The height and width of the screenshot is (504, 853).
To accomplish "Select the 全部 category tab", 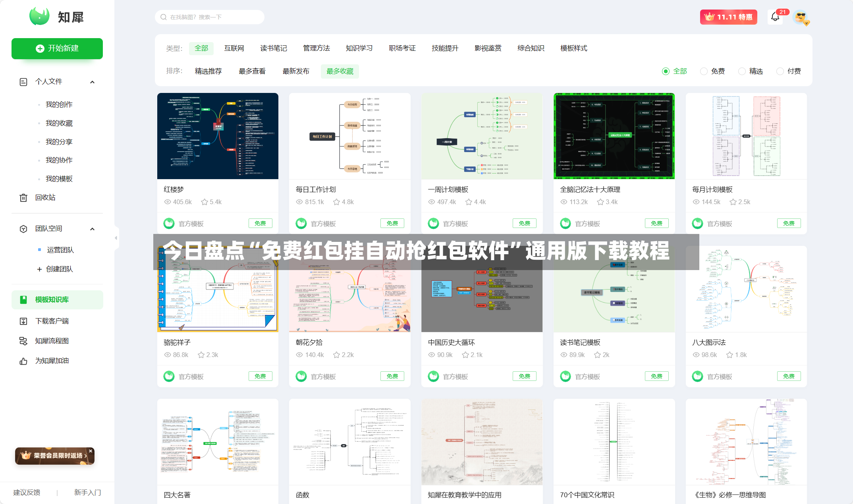I will pos(201,48).
